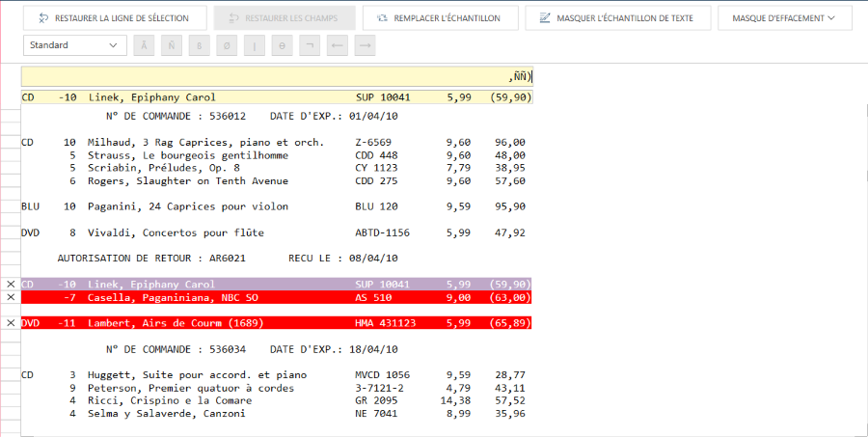This screenshot has height=437, width=868.
Task: Remove the Casella Paganiniana red line
Action: point(11,297)
